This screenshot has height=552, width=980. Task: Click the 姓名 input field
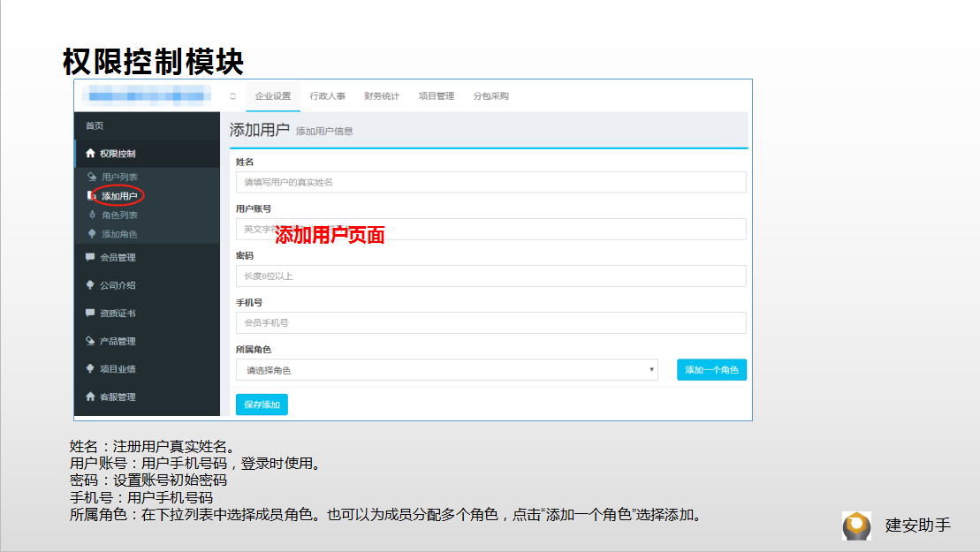click(490, 182)
